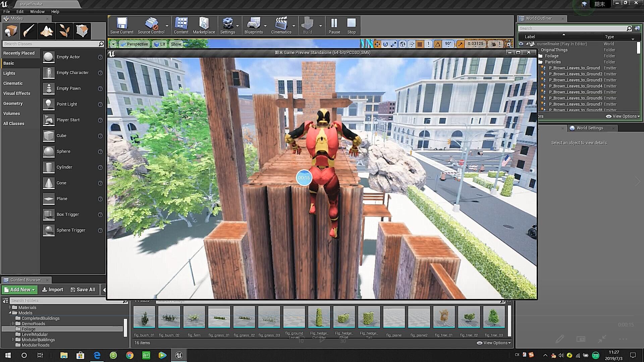Image resolution: width=644 pixels, height=362 pixels.
Task: Toggle rotation snapping in viewport toolbar
Action: click(x=438, y=44)
